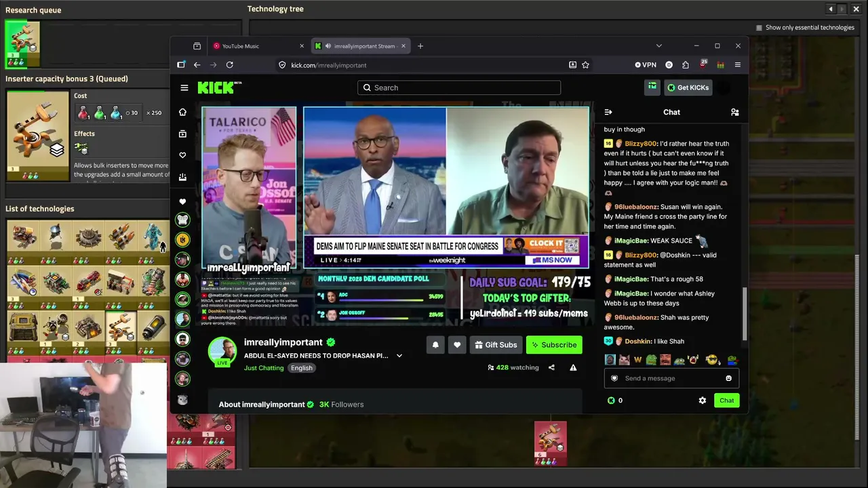
Task: Share the stream using the share icon
Action: (551, 367)
